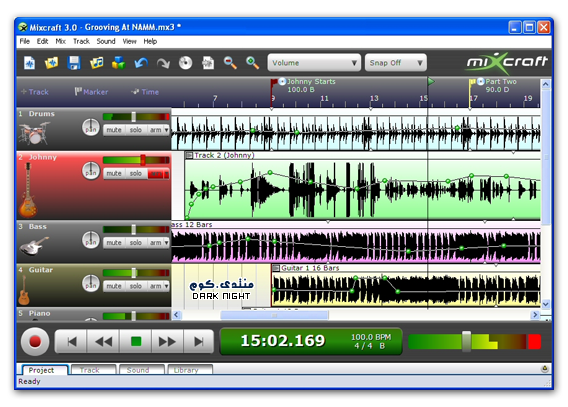568x407 pixels.
Task: Adjust the master volume slider handle
Action: (466, 341)
